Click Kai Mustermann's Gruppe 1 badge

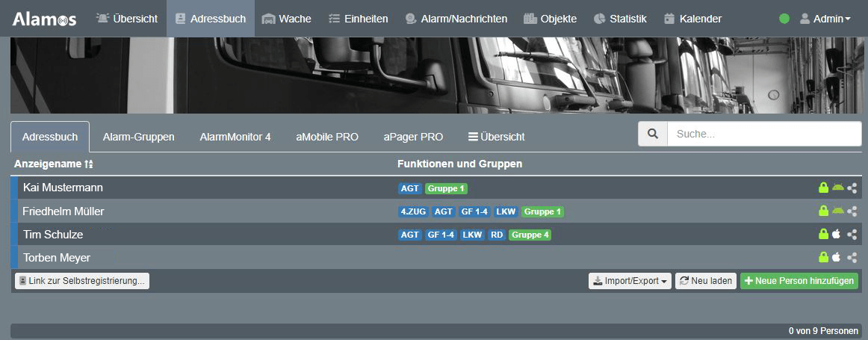[x=446, y=188]
